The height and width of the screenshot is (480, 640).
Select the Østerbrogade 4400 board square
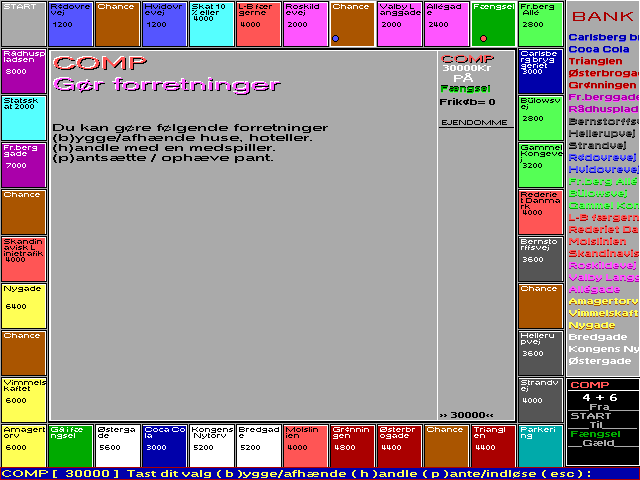399,446
